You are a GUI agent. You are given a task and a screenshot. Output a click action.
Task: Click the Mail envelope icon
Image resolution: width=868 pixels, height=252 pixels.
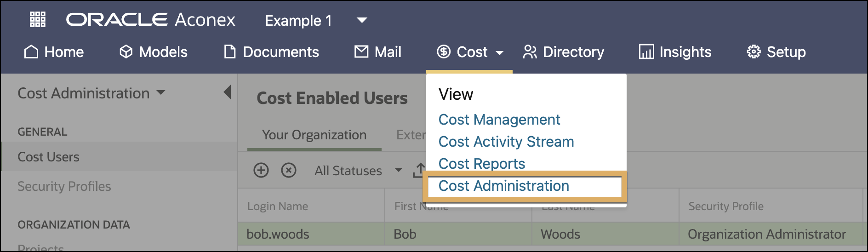tap(361, 52)
